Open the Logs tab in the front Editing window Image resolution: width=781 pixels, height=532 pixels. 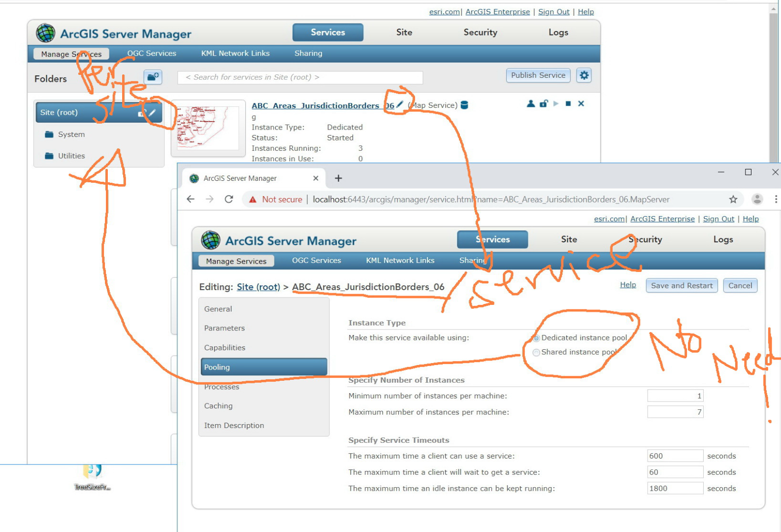click(x=723, y=239)
